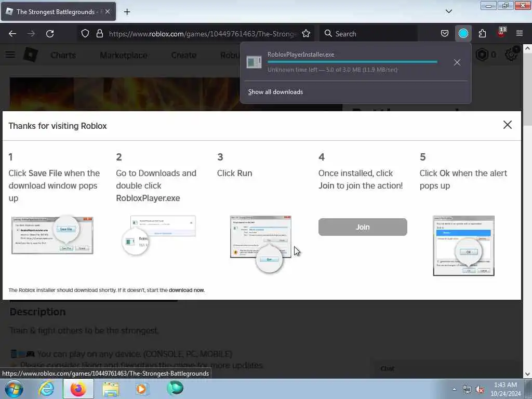Open the Windows Start button

coord(14,389)
